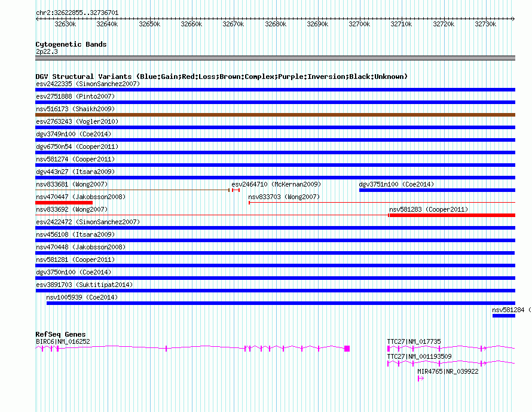Image resolution: width=532 pixels, height=412 pixels.
Task: Click the 32700k ruler tick label
Action: click(359, 24)
